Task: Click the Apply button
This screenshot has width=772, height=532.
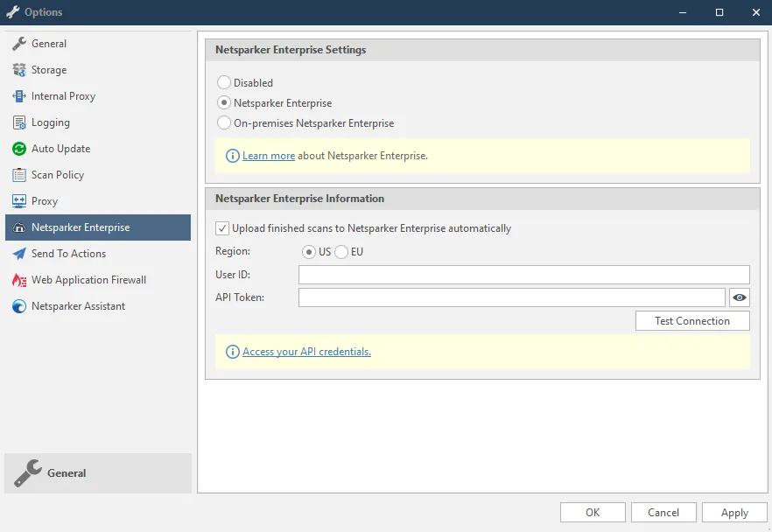Action: 734,513
